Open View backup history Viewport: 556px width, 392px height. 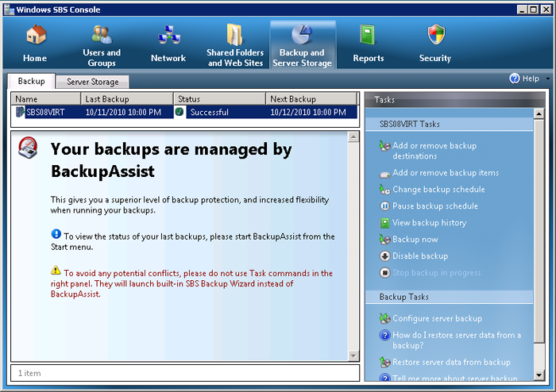tap(429, 223)
